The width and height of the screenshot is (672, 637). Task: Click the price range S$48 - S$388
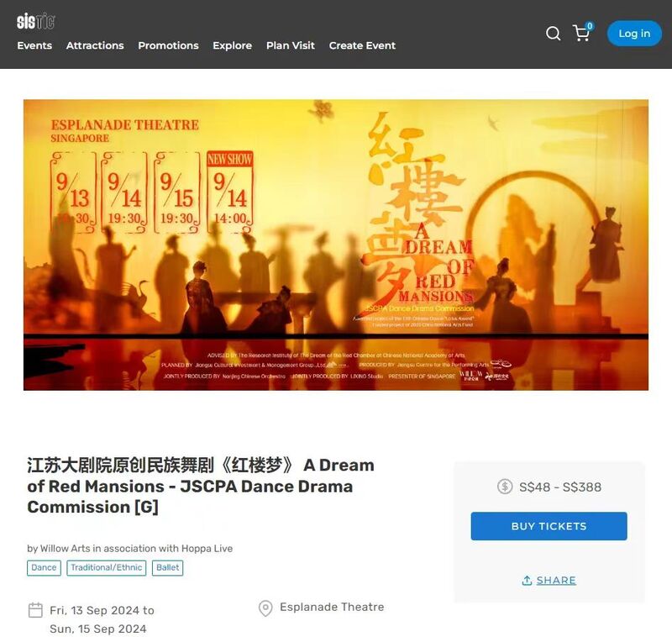click(x=559, y=487)
